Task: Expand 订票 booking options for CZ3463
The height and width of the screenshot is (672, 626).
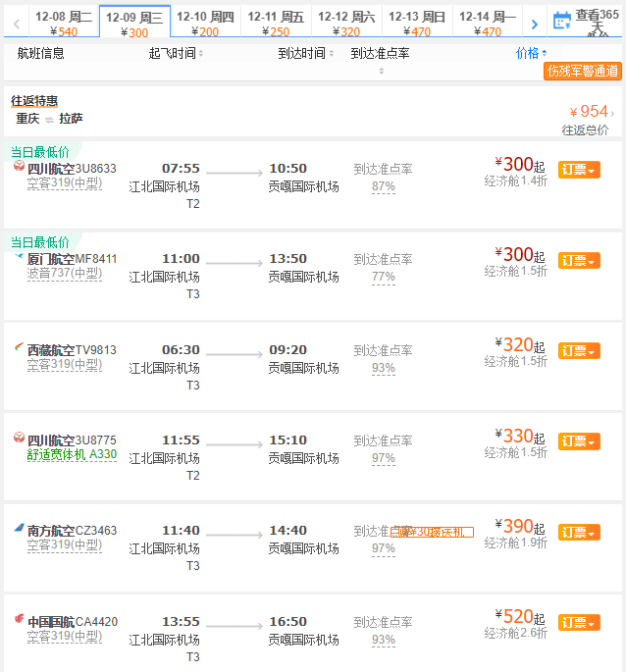Action: coord(579,533)
